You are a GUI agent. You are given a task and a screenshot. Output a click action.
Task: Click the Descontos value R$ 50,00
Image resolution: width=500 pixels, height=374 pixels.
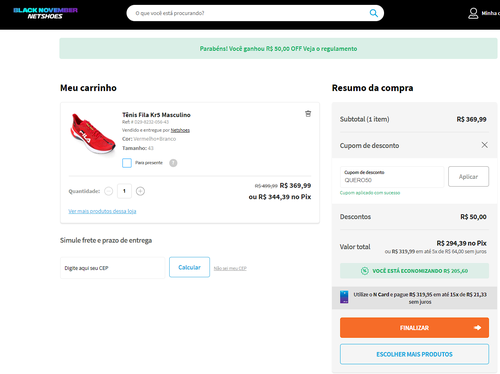point(473,217)
